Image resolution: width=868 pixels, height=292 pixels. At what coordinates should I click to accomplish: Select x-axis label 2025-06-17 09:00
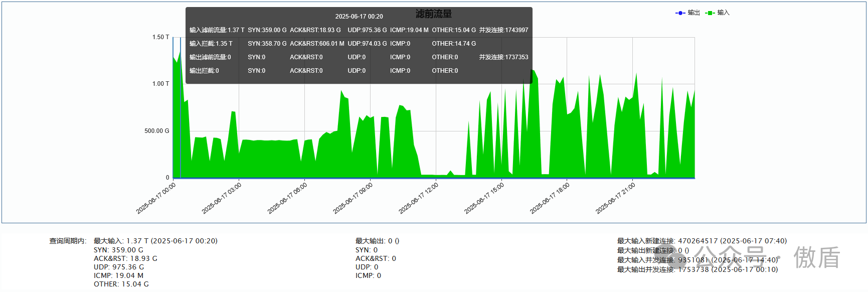[x=353, y=198]
